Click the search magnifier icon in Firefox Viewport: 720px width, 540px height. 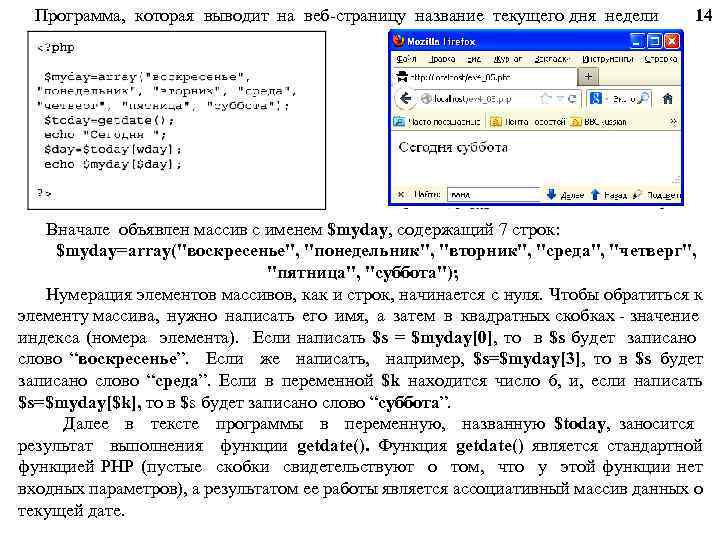click(644, 98)
